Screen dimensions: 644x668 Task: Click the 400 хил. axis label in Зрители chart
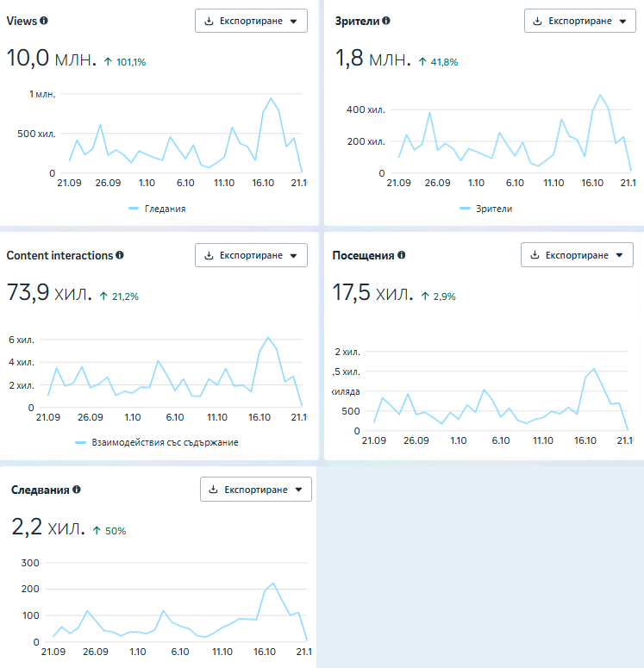coord(366,109)
